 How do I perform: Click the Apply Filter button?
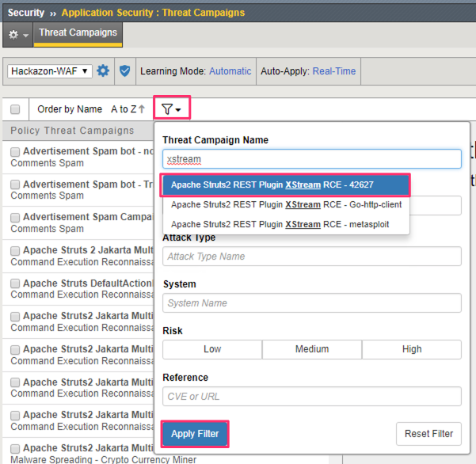click(195, 434)
